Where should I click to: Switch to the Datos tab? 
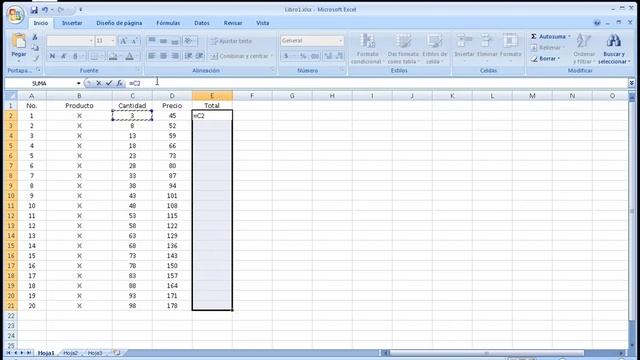coord(202,23)
